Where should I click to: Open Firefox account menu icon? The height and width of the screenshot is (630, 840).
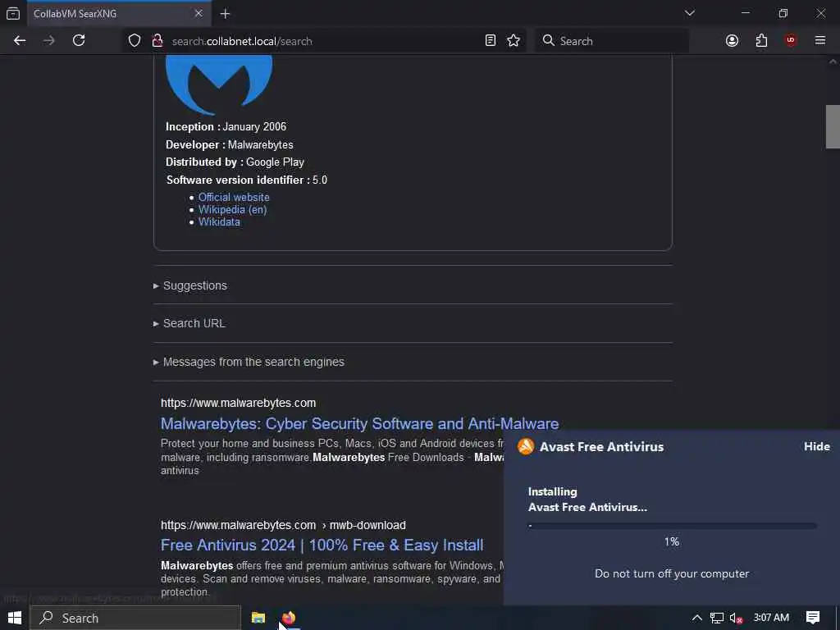point(732,41)
